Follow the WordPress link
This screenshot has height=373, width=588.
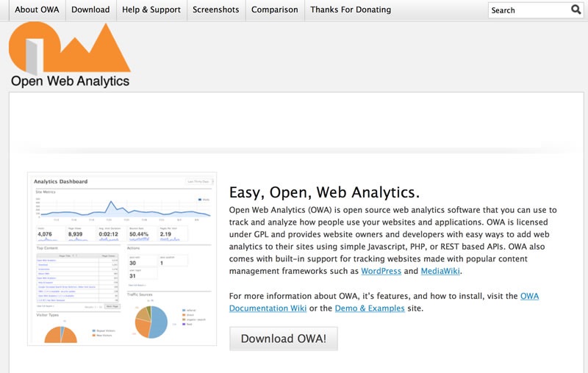coord(381,271)
